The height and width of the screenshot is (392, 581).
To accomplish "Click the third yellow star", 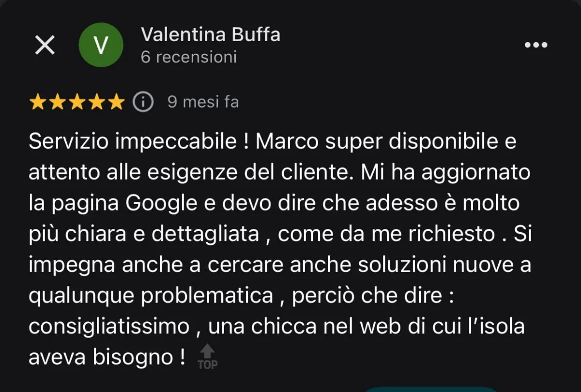I will click(x=76, y=102).
